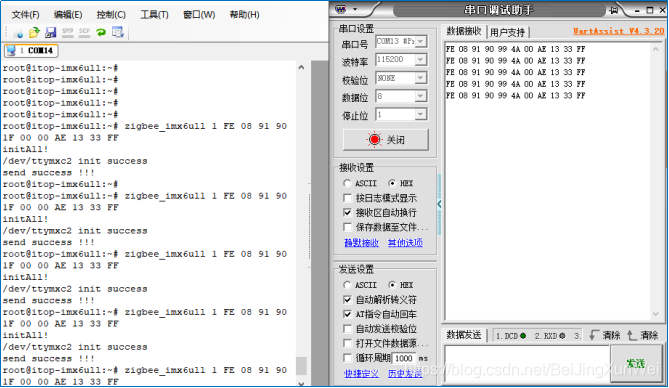Click the data send text box

click(x=527, y=364)
